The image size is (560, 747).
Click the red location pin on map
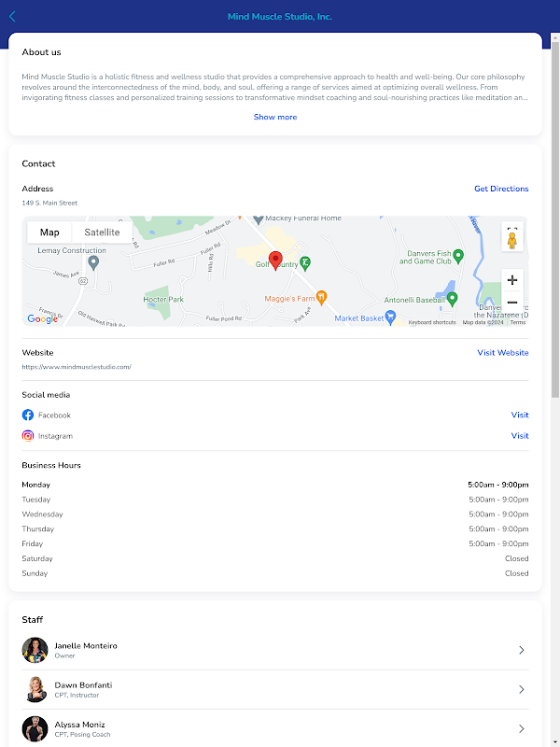[x=275, y=261]
